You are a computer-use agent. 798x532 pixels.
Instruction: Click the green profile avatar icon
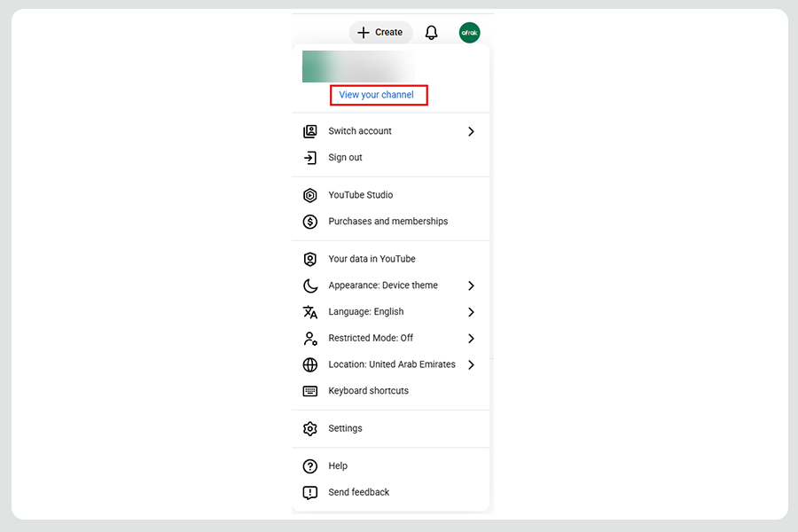pyautogui.click(x=469, y=33)
